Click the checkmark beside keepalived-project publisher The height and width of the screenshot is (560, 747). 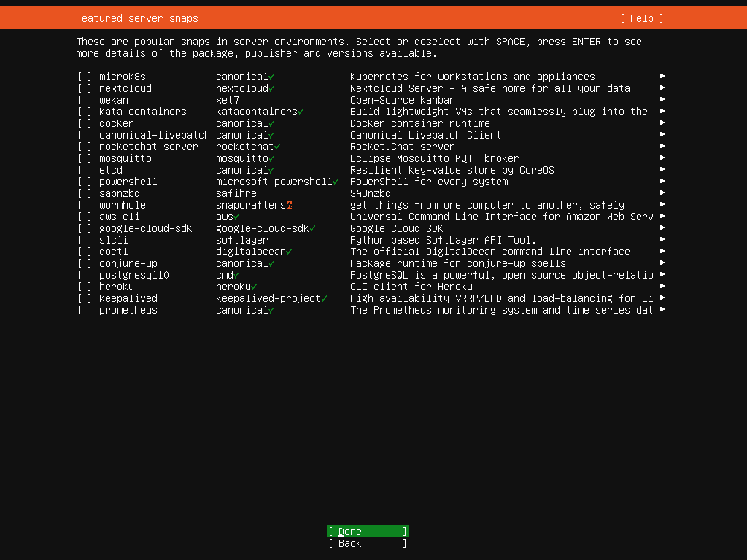coord(324,298)
